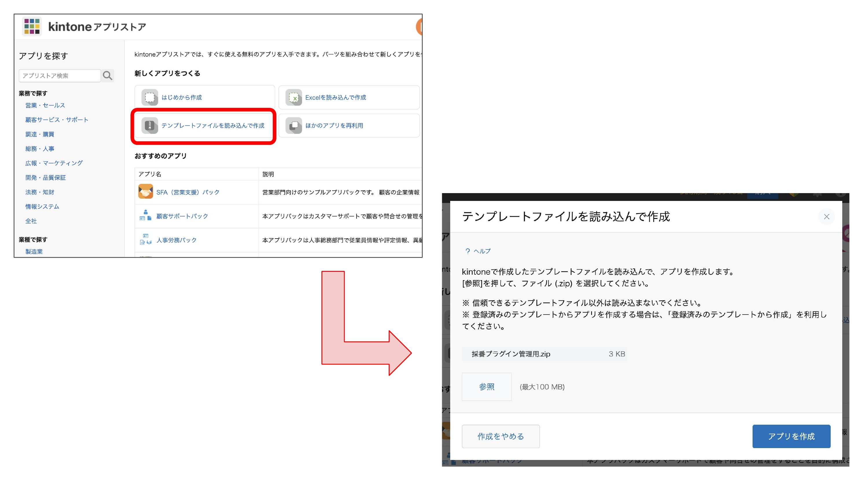Click the 業種で探す section heading
The width and height of the screenshot is (868, 488).
tap(33, 239)
